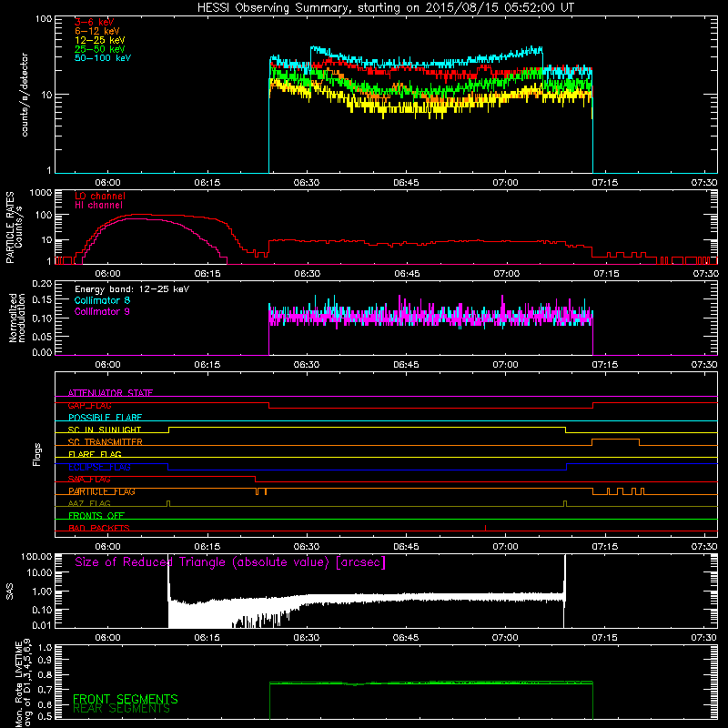The height and width of the screenshot is (728, 728).
Task: Click 07:30 time label under Flags plot
Action: pyautogui.click(x=704, y=547)
